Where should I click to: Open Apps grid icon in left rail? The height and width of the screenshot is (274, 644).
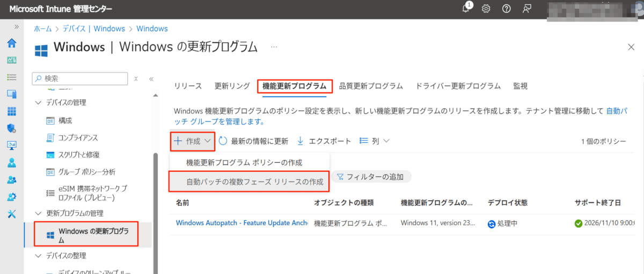pos(11,111)
